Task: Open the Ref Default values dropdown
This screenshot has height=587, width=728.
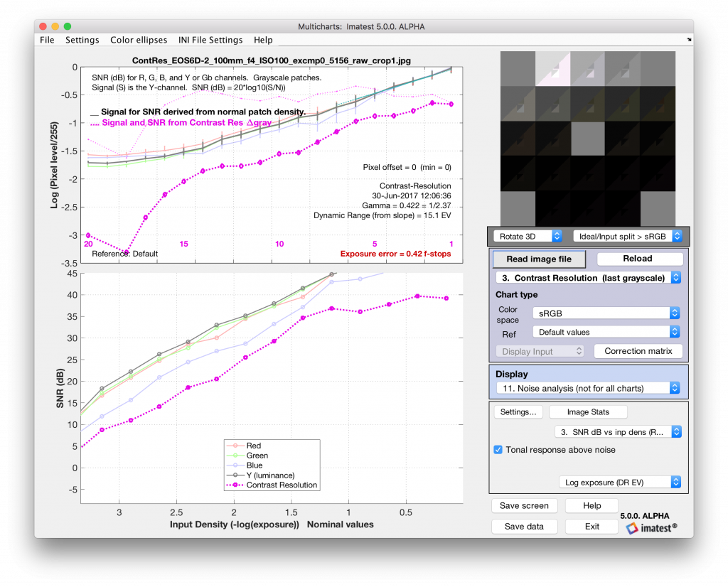Action: (x=606, y=332)
